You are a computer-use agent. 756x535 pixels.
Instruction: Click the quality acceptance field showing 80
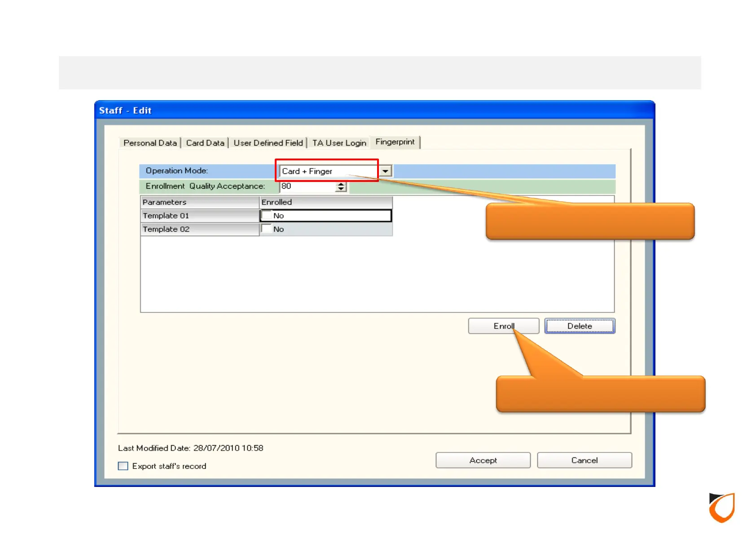308,186
